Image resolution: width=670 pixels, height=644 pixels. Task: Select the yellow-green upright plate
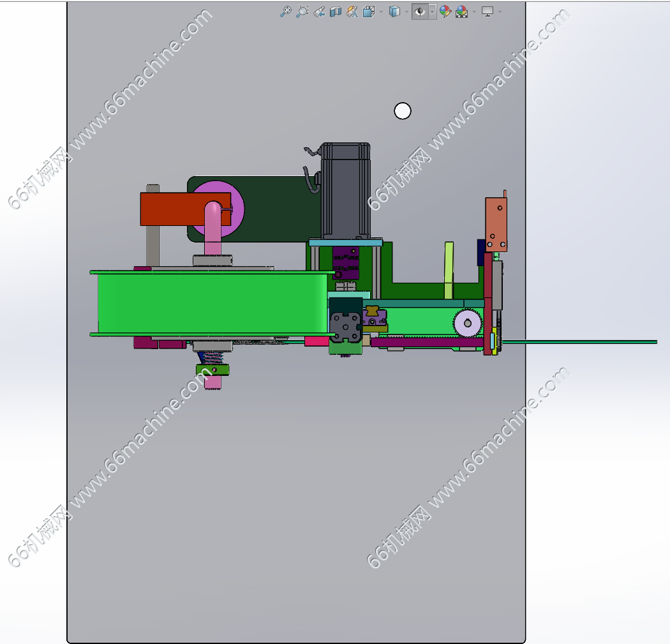(x=449, y=270)
